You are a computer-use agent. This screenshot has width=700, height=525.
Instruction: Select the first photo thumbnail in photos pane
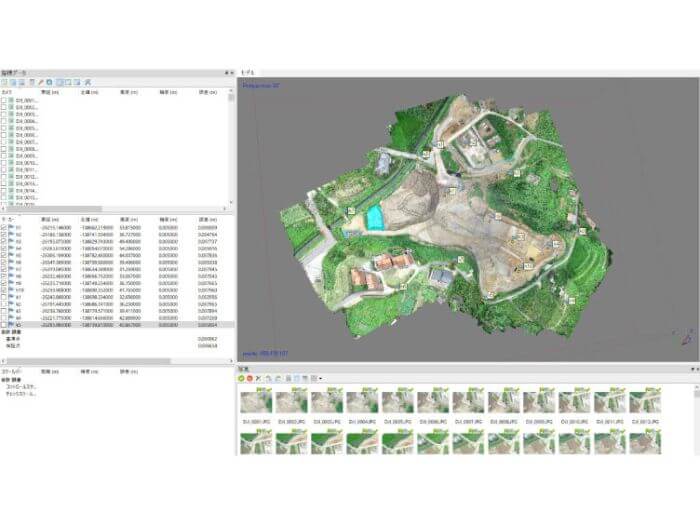255,402
